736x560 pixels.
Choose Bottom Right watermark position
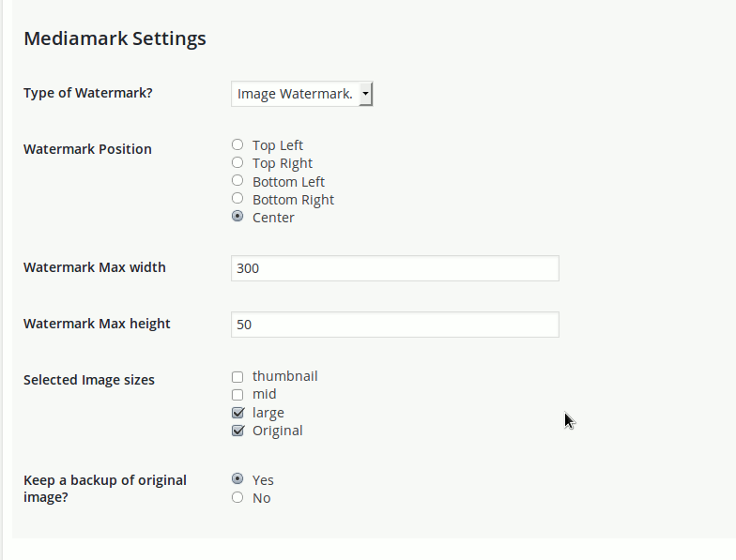(x=238, y=198)
